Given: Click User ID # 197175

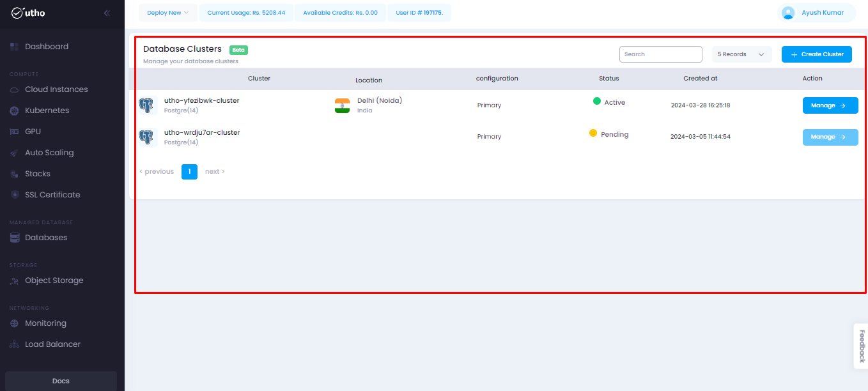Looking at the screenshot, I should (419, 13).
